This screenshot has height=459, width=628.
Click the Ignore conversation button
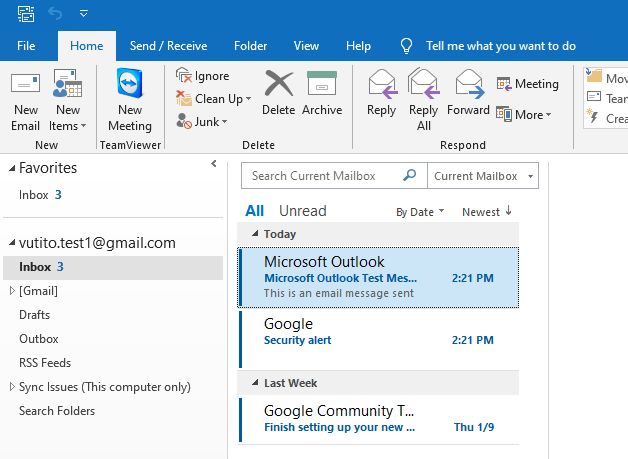(x=203, y=76)
